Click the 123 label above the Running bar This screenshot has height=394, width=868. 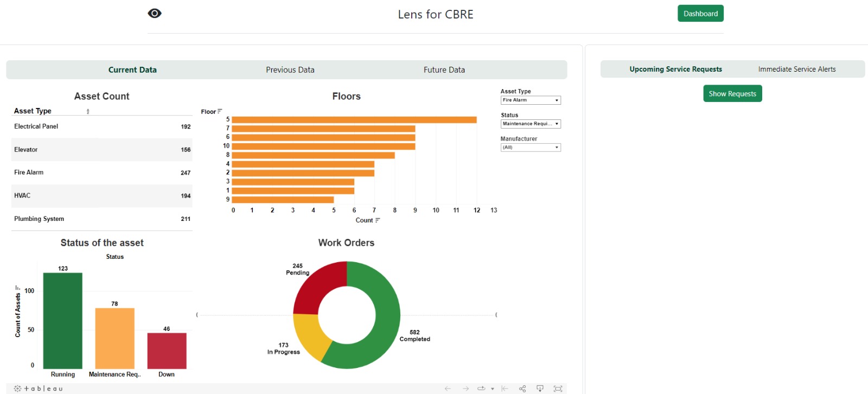(63, 269)
